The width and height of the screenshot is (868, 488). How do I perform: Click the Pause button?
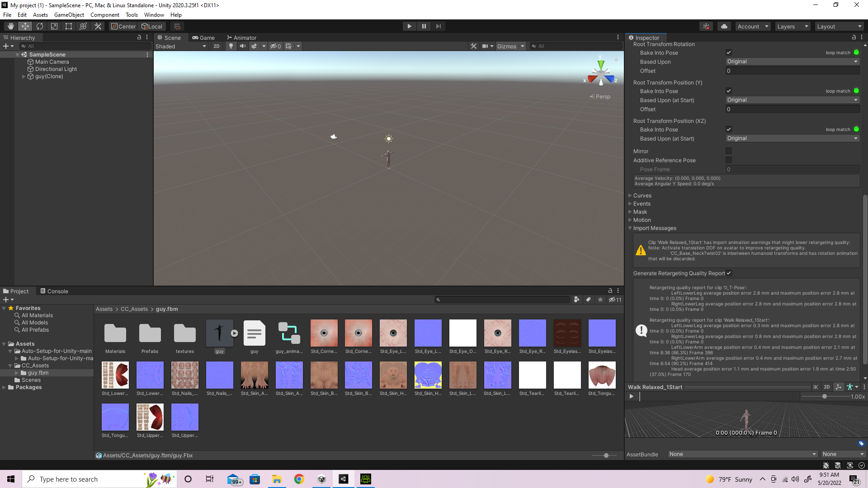tap(424, 26)
